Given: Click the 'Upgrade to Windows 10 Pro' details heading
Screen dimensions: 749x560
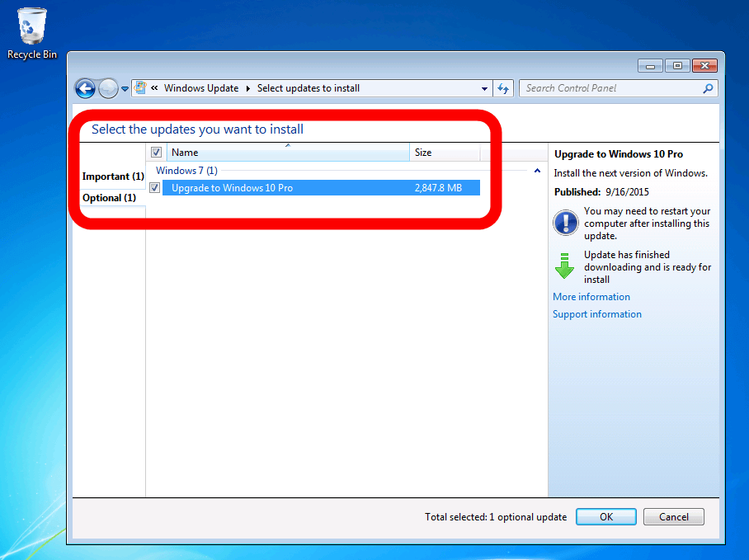Looking at the screenshot, I should [619, 153].
